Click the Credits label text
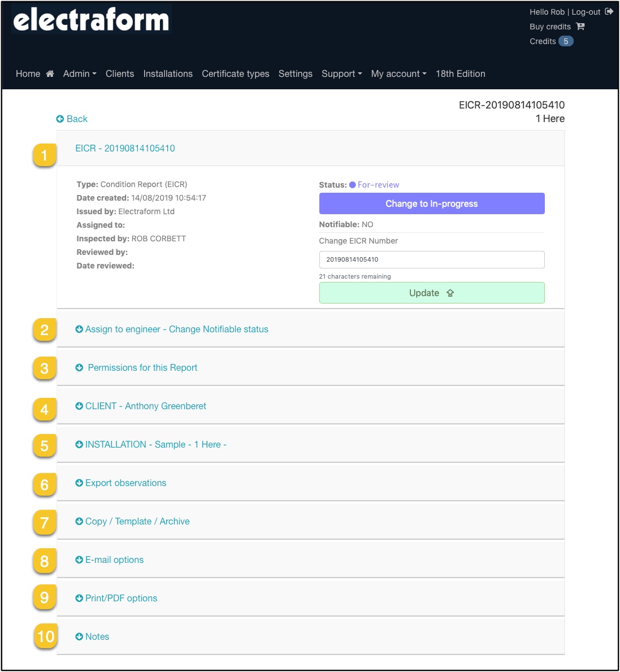 (x=543, y=41)
